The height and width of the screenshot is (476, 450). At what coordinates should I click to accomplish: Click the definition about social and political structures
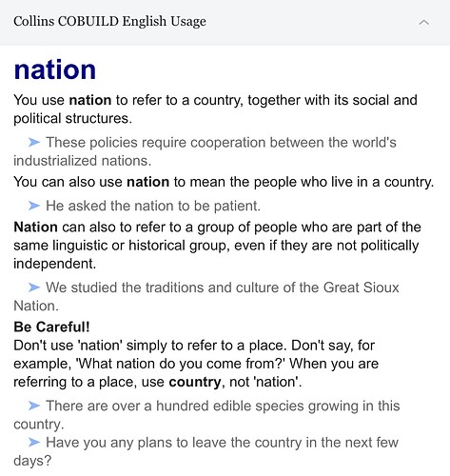point(215,109)
